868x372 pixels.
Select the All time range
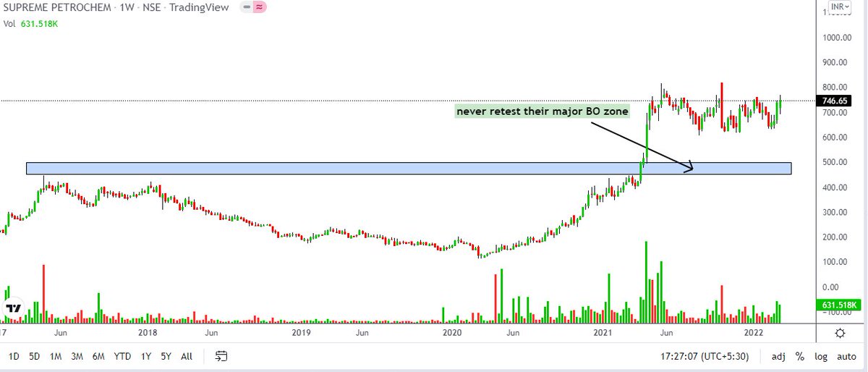187,356
